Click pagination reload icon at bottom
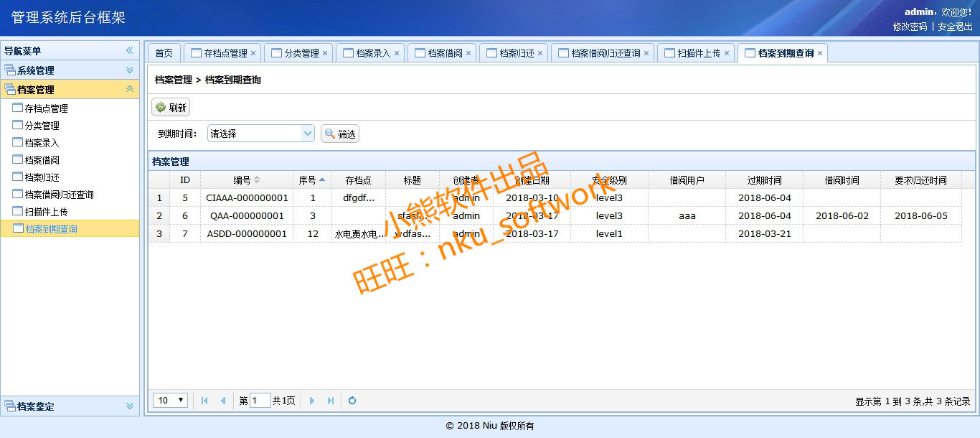This screenshot has height=438, width=980. coord(352,401)
